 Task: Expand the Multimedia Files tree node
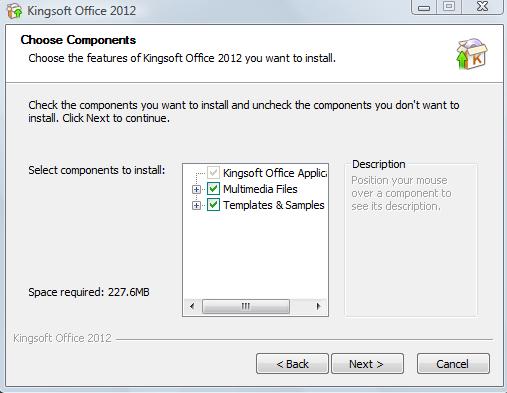pyautogui.click(x=196, y=189)
